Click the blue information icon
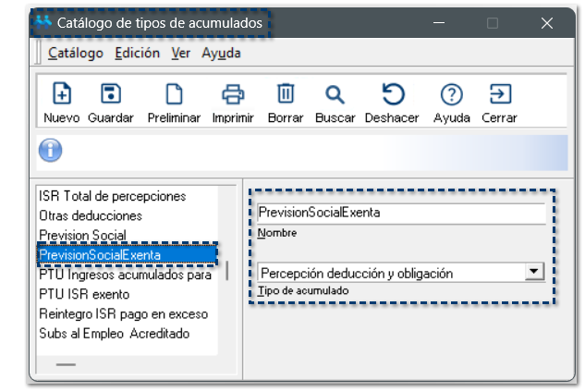Viewport: 585px width, 392px height. coord(50,150)
